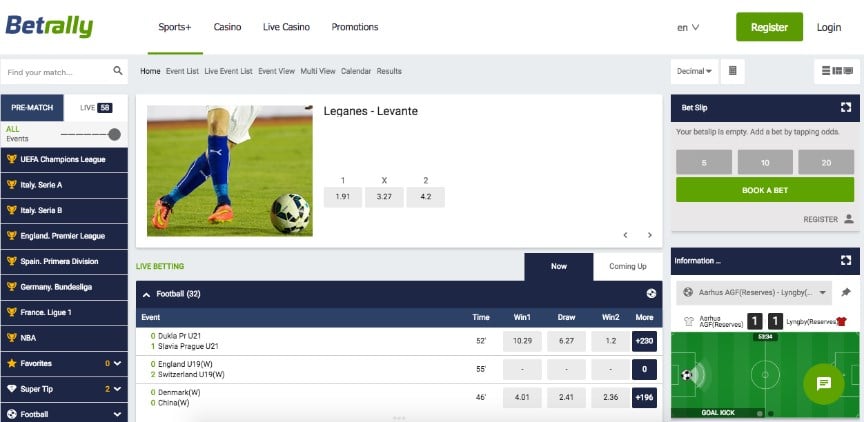This screenshot has width=864, height=422.
Task: Click the Leganes - Levante football thumbnail
Action: tap(230, 171)
